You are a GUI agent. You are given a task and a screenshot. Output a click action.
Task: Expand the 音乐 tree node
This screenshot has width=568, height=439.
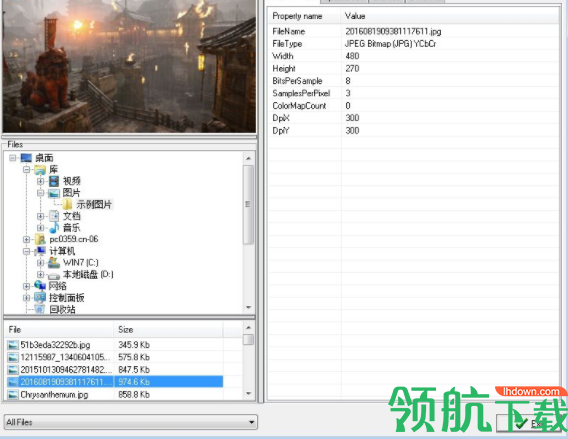coord(40,228)
